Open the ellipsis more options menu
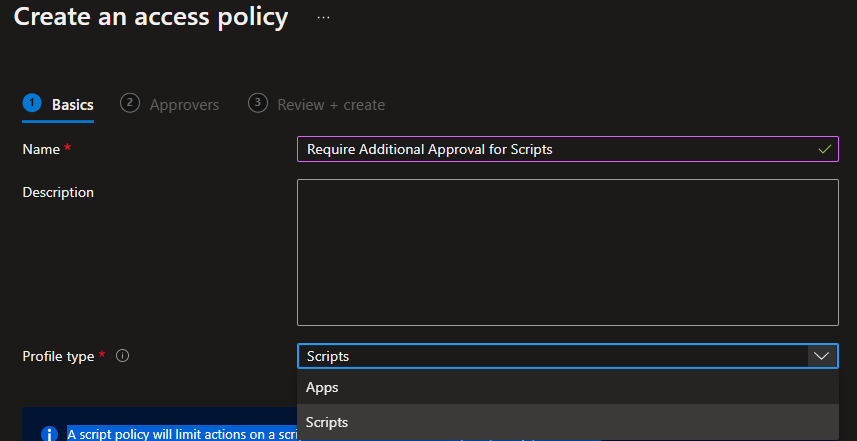The image size is (857, 441). click(x=323, y=18)
